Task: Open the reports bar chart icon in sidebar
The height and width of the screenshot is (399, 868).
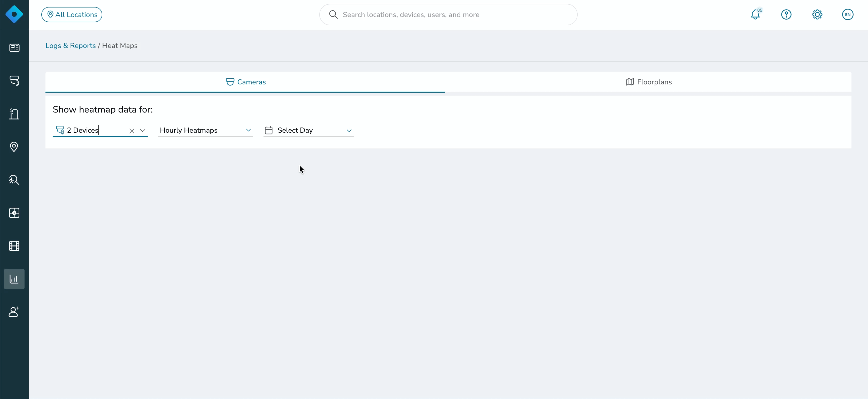Action: point(14,279)
